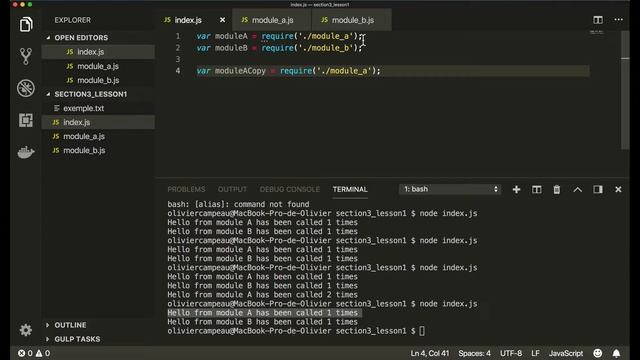The width and height of the screenshot is (640, 360).
Task: Select the Terminal panel tab
Action: click(x=350, y=189)
